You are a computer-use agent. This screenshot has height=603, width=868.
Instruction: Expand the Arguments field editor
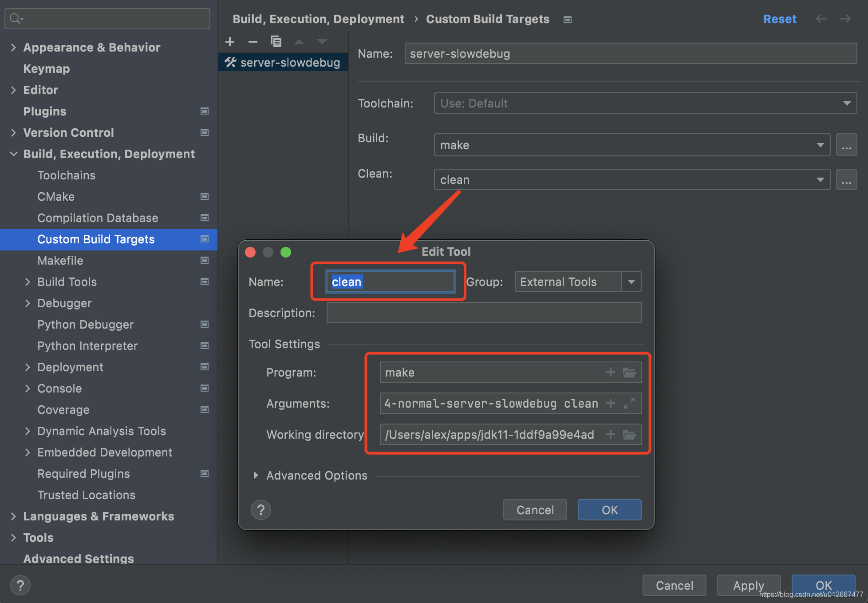tap(629, 403)
